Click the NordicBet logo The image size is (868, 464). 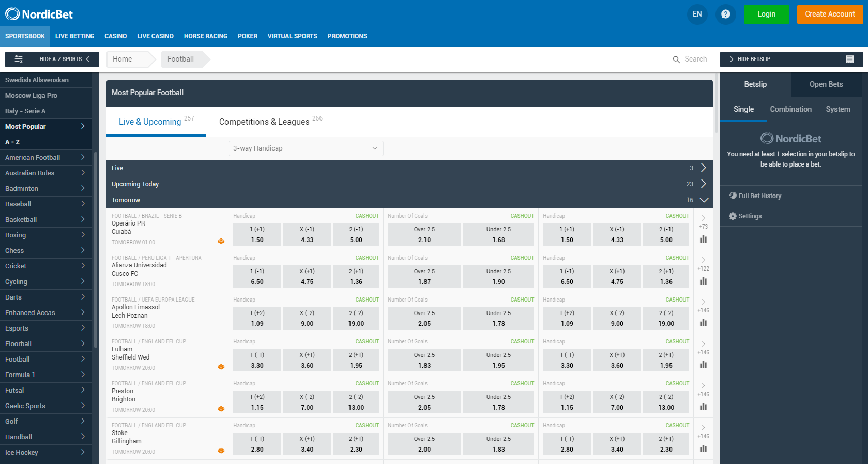[39, 14]
